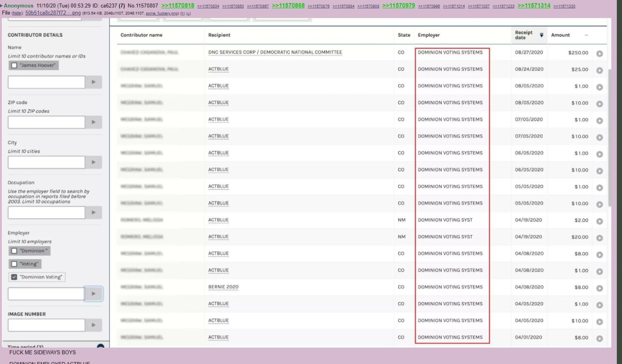Follow the reply link >>11570818
This screenshot has width=622, height=364.
tap(178, 6)
